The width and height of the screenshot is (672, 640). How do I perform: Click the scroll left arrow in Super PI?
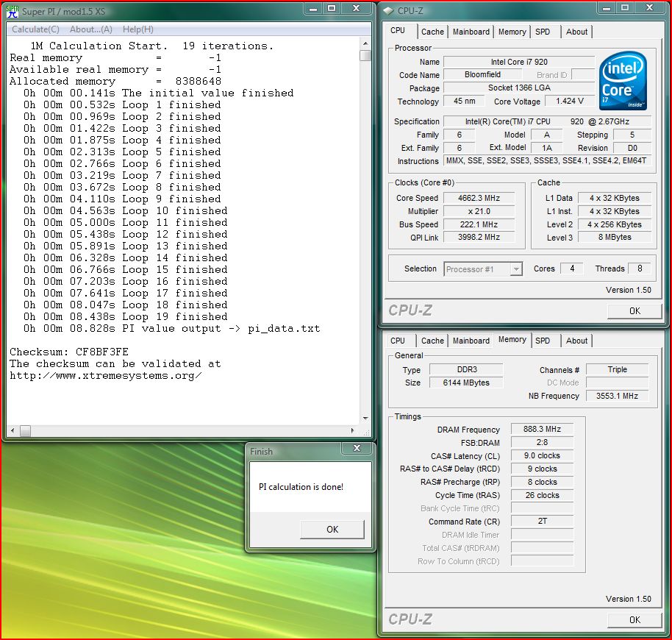click(x=12, y=430)
